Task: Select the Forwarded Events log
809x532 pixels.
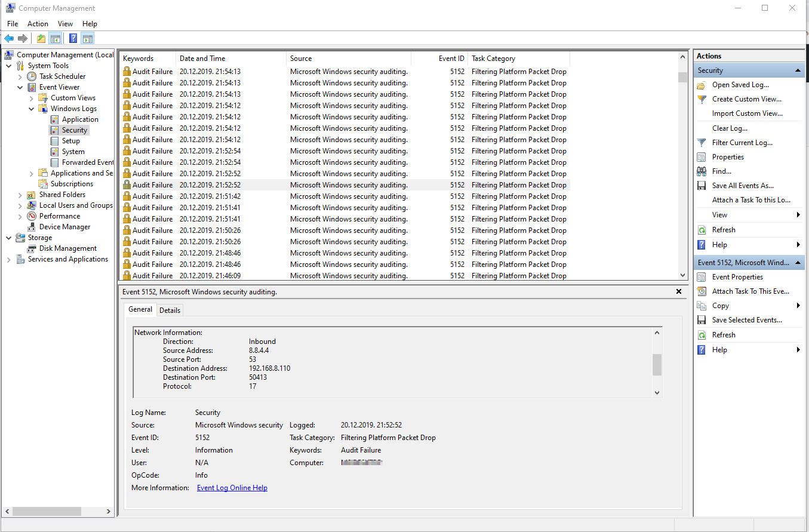Action: [x=87, y=162]
